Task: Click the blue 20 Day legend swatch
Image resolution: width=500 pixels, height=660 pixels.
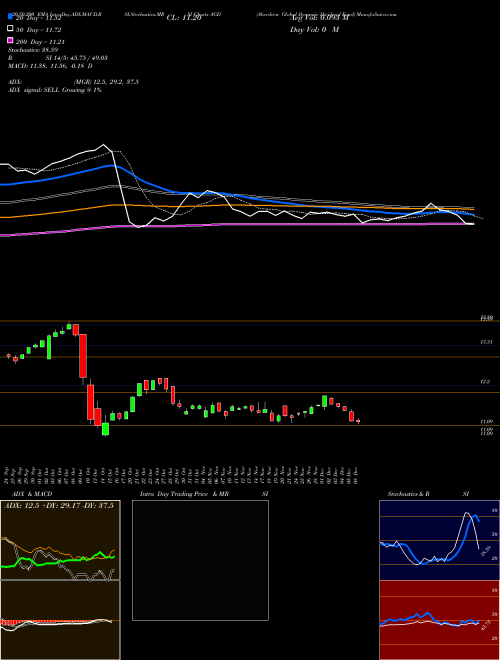Action: pos(10,16)
